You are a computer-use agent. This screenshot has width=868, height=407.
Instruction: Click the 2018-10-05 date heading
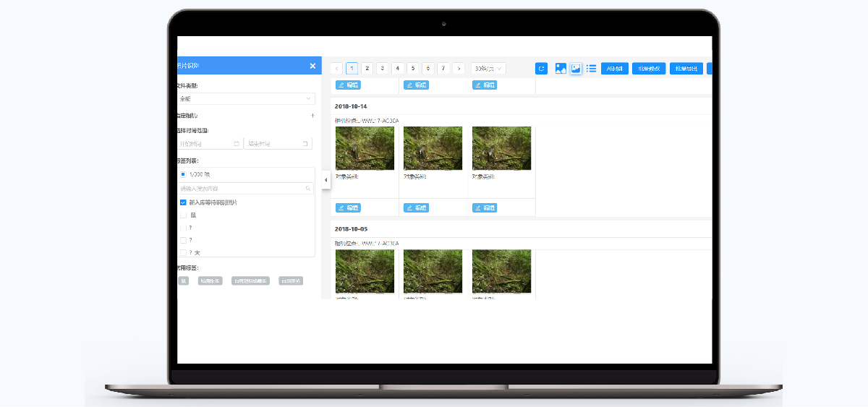click(351, 229)
